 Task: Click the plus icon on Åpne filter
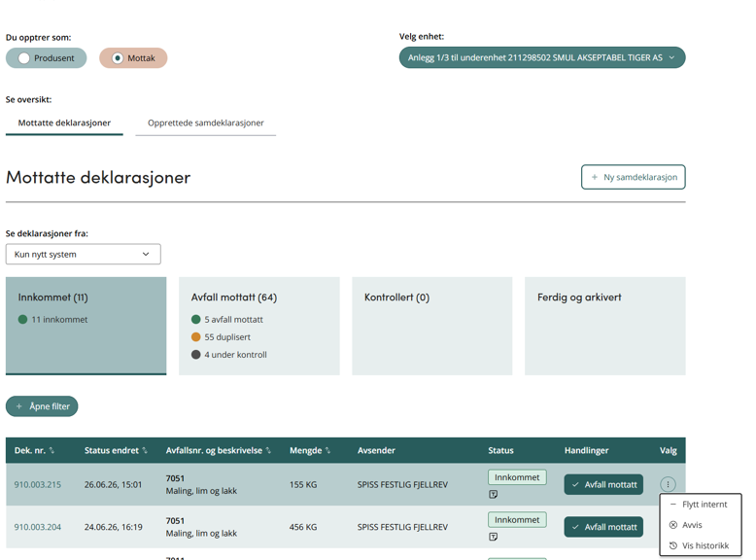tap(18, 406)
